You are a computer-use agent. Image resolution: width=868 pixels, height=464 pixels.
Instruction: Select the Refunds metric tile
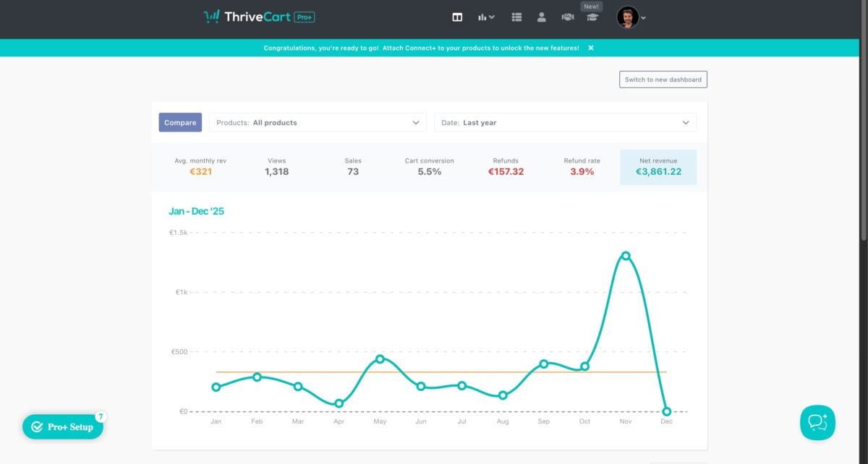coord(506,167)
